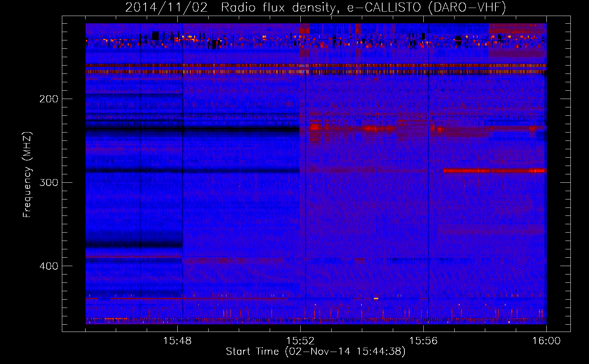Select the 16:00 time tick label
The image size is (589, 364).
tap(546, 341)
